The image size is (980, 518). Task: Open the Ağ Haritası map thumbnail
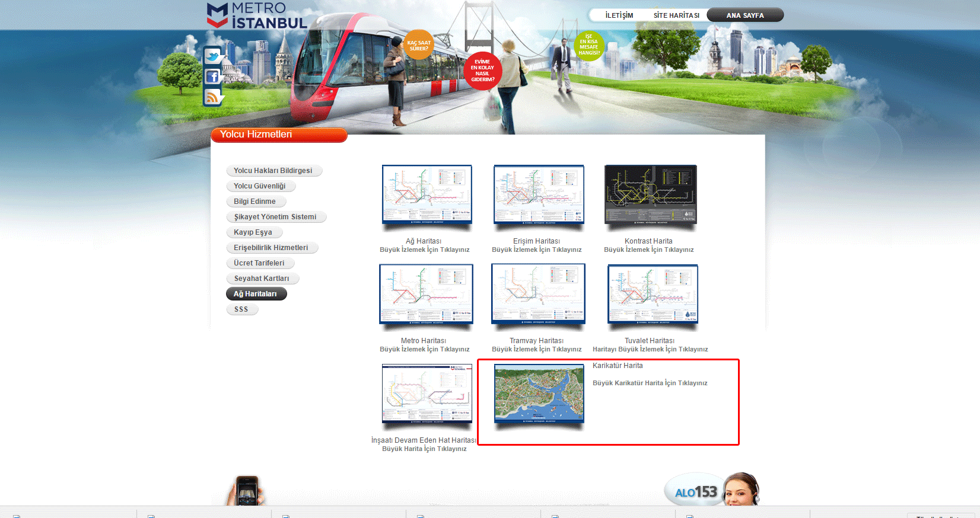click(427, 194)
